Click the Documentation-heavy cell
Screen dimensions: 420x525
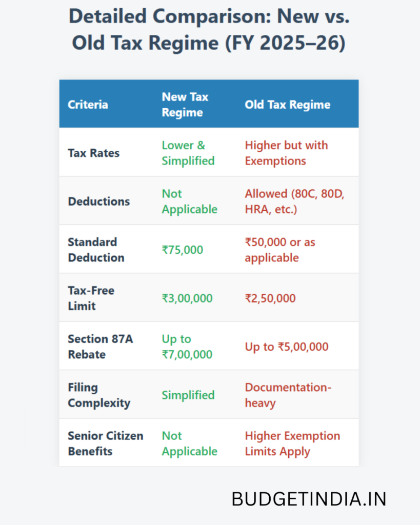tap(288, 395)
